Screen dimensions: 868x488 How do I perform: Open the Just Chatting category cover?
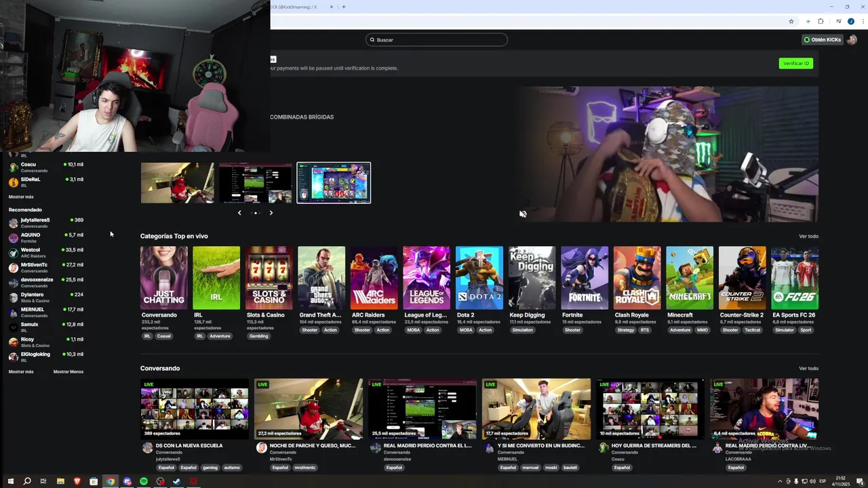pyautogui.click(x=163, y=278)
